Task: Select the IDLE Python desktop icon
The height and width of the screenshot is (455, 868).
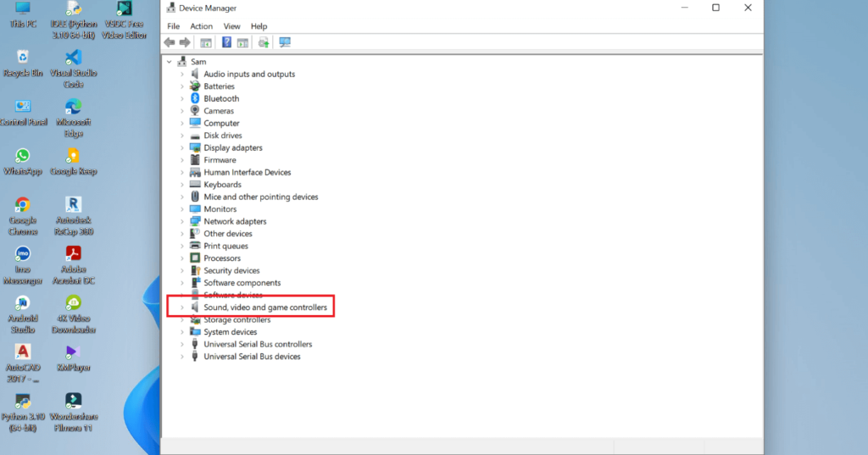Action: tap(74, 20)
